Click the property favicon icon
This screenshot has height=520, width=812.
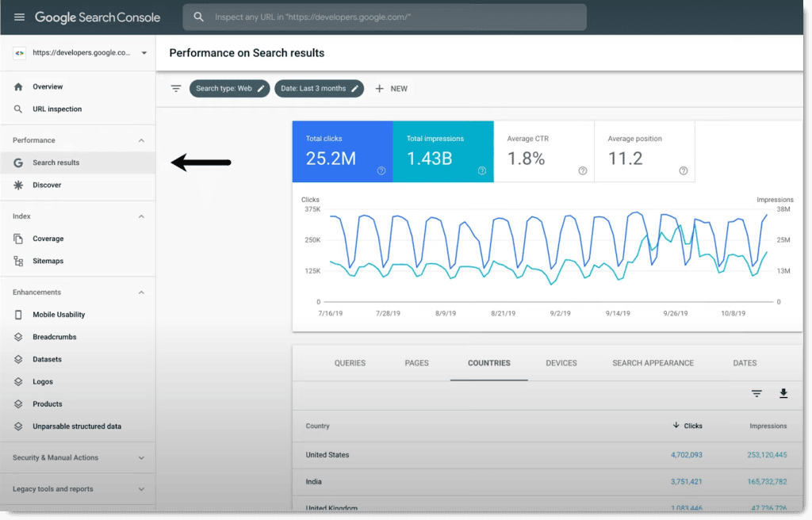[19, 53]
